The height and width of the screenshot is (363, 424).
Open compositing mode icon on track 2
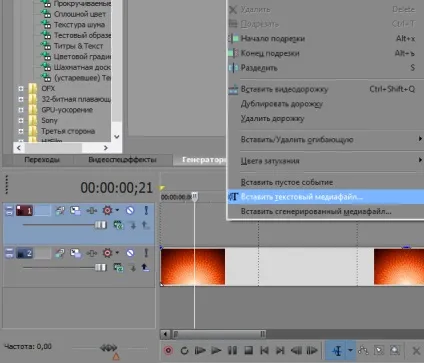(118, 267)
